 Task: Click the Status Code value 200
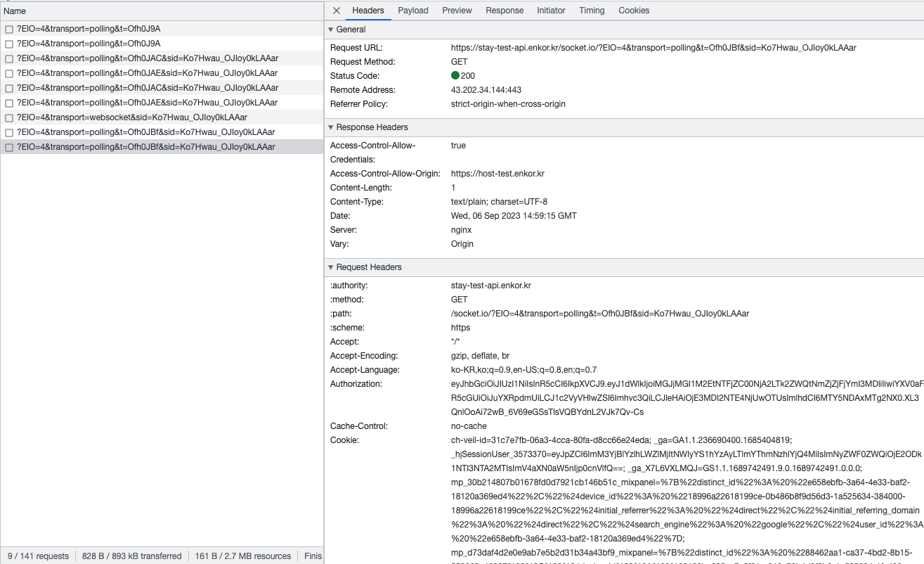468,76
